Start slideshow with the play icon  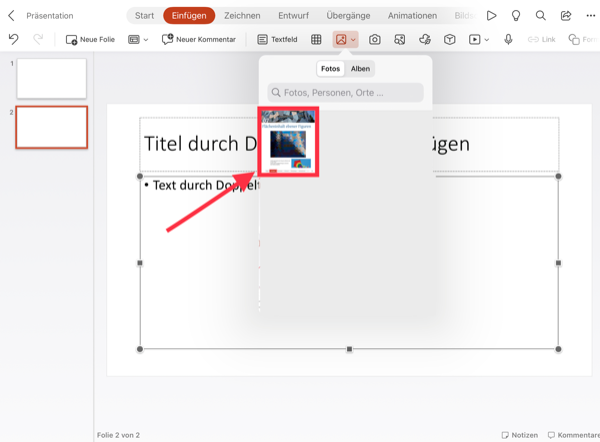point(491,16)
